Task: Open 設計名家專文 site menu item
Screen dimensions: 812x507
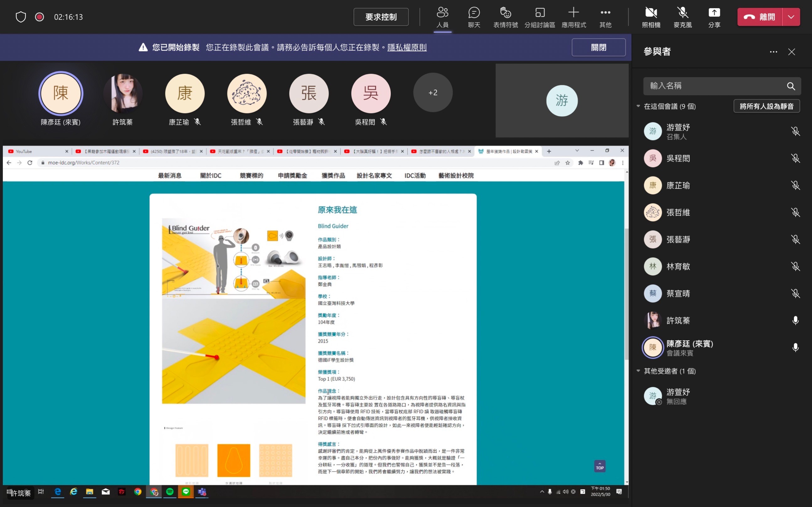Action: coord(374,175)
